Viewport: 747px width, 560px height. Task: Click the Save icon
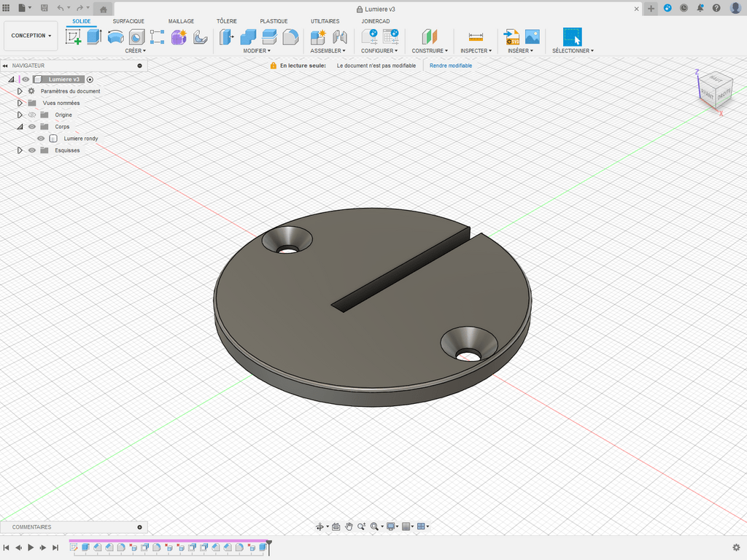click(44, 8)
